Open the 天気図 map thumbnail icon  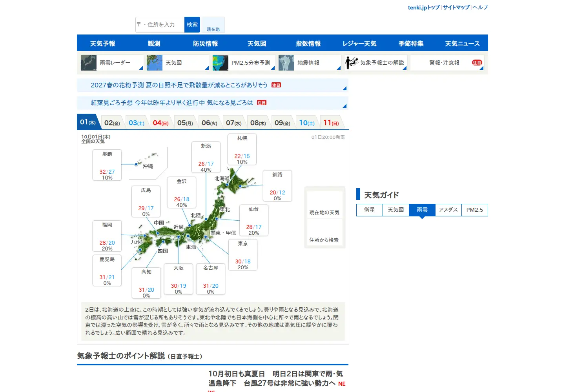155,63
